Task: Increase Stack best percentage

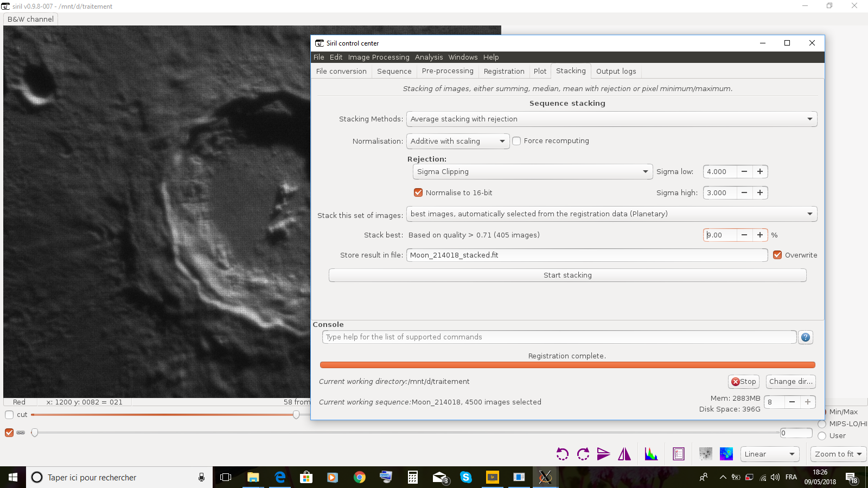Action: click(760, 235)
